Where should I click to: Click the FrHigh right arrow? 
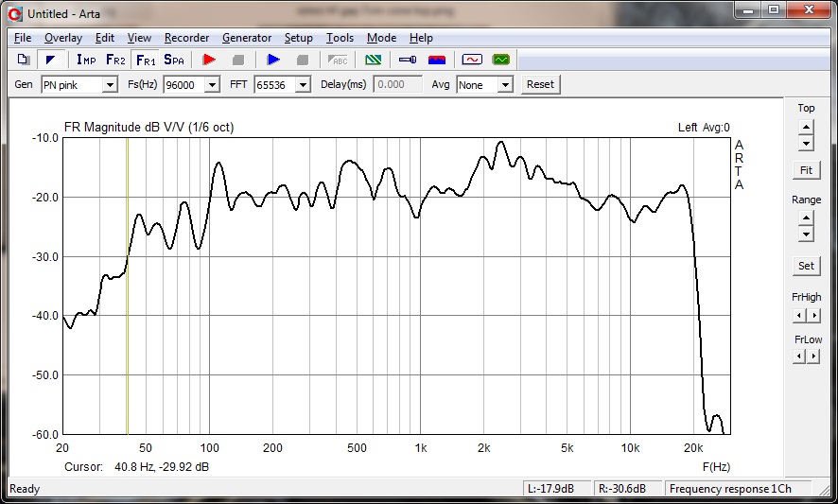coord(813,315)
